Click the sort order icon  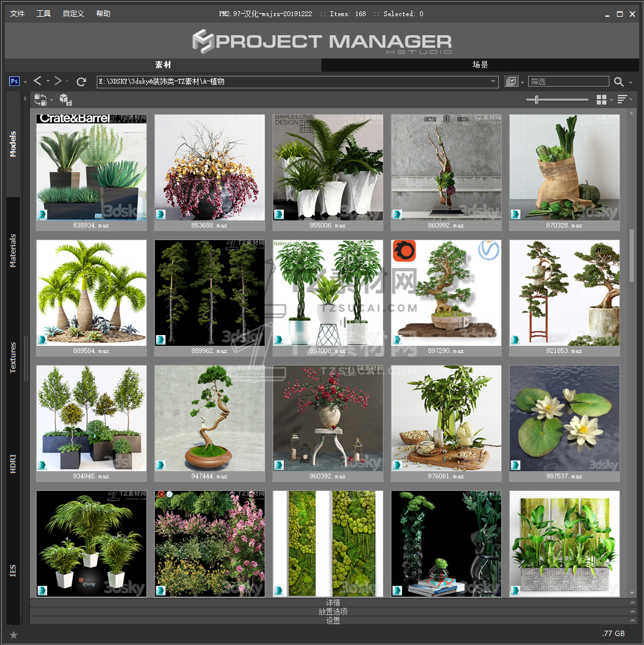(x=622, y=100)
